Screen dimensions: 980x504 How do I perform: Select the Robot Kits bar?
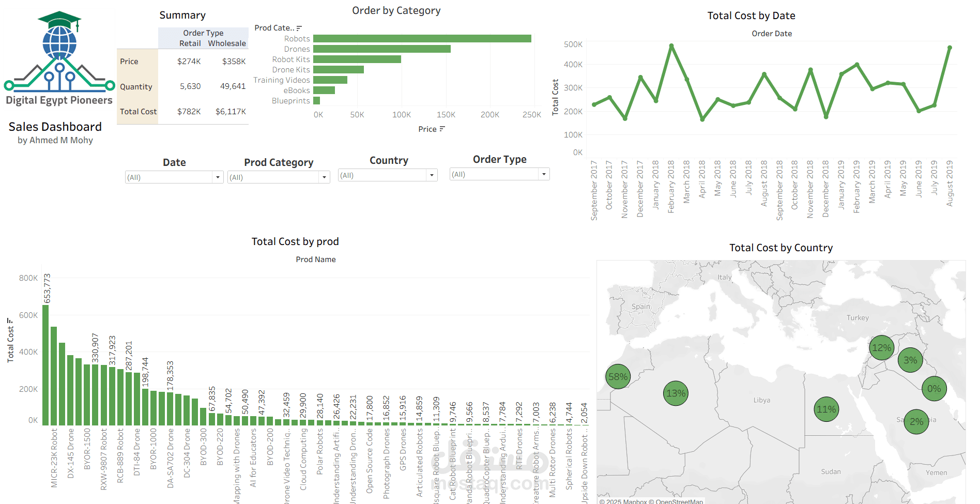coord(357,59)
